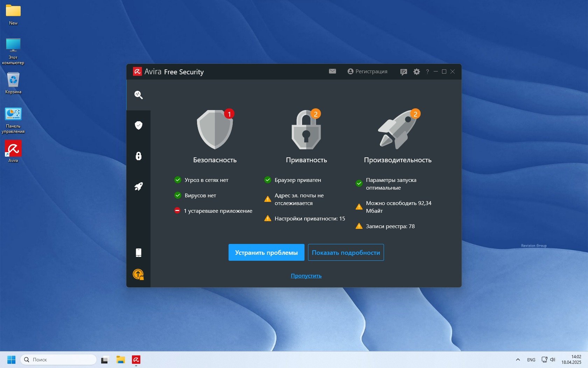588x368 pixels.
Task: Click red warning icon for outdated app
Action: pos(177,211)
